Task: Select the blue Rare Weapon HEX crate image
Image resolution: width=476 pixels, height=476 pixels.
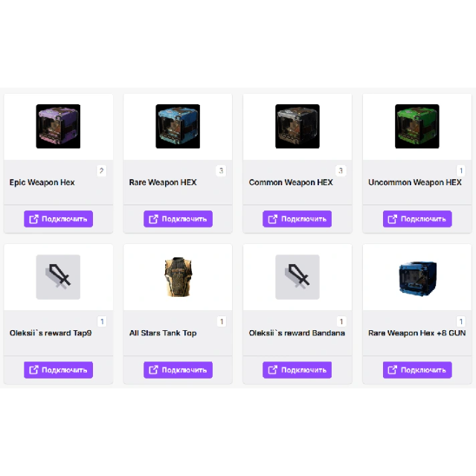Action: (178, 126)
